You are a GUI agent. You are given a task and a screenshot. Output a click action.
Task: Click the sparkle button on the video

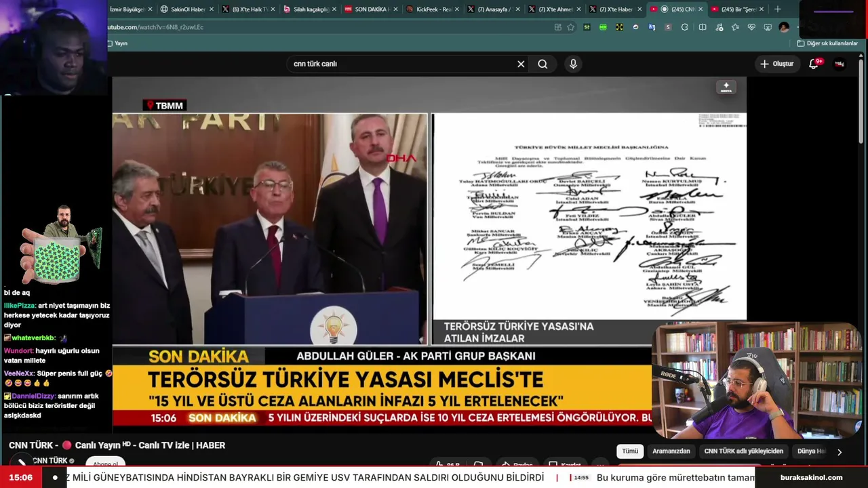pyautogui.click(x=726, y=87)
